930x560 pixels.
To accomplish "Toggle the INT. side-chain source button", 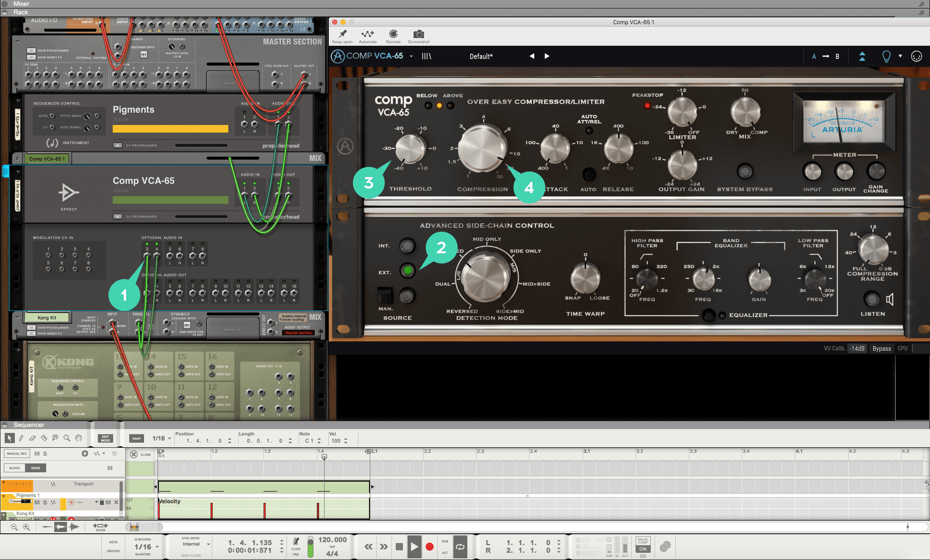I will point(407,246).
